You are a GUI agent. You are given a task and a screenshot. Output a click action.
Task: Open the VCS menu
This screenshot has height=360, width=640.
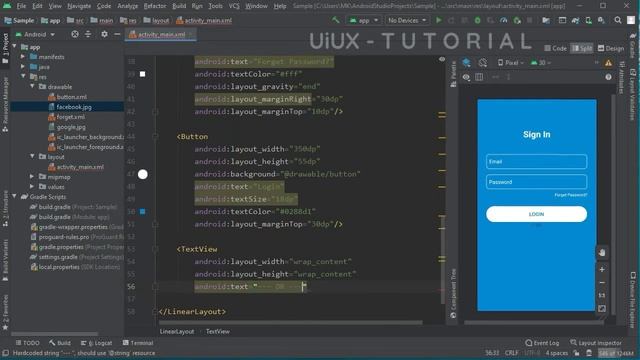[x=234, y=6]
